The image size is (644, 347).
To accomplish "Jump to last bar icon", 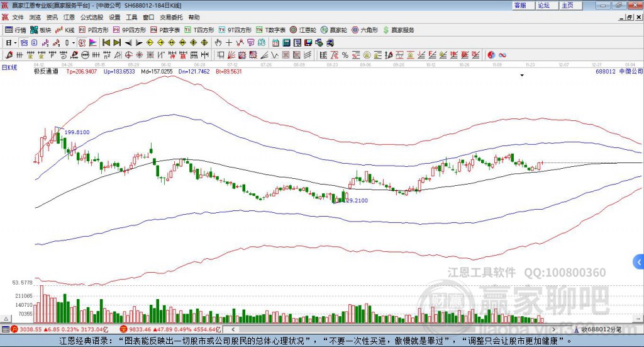I will 117,43.
